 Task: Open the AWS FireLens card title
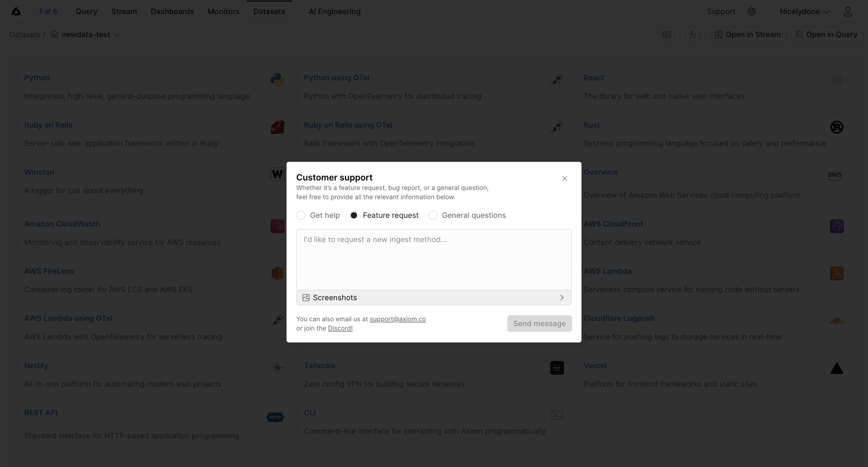click(49, 271)
